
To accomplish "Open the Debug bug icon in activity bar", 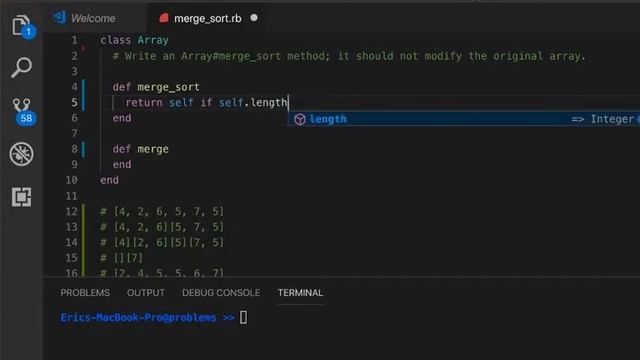I will 21,154.
